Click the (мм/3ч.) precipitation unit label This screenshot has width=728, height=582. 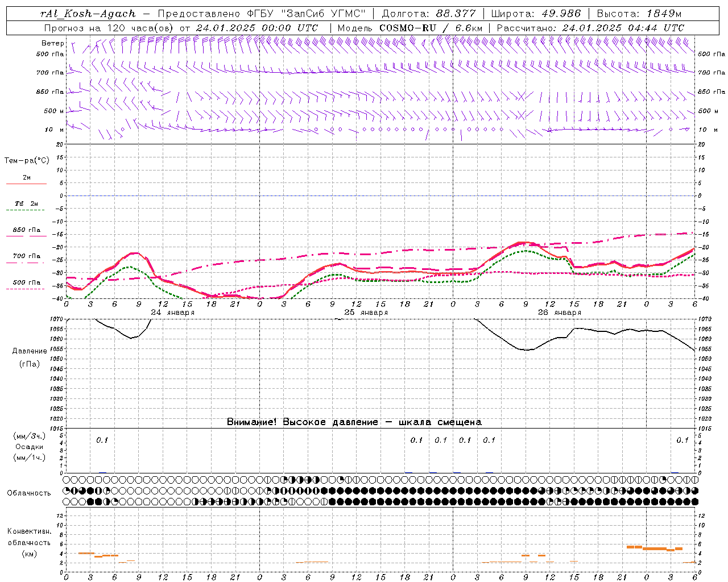click(x=30, y=436)
